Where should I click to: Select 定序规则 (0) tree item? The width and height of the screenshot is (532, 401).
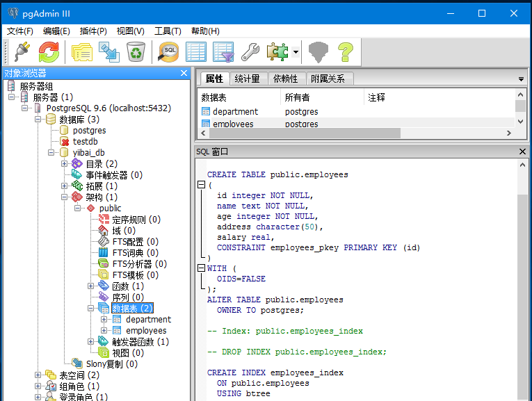tap(136, 220)
